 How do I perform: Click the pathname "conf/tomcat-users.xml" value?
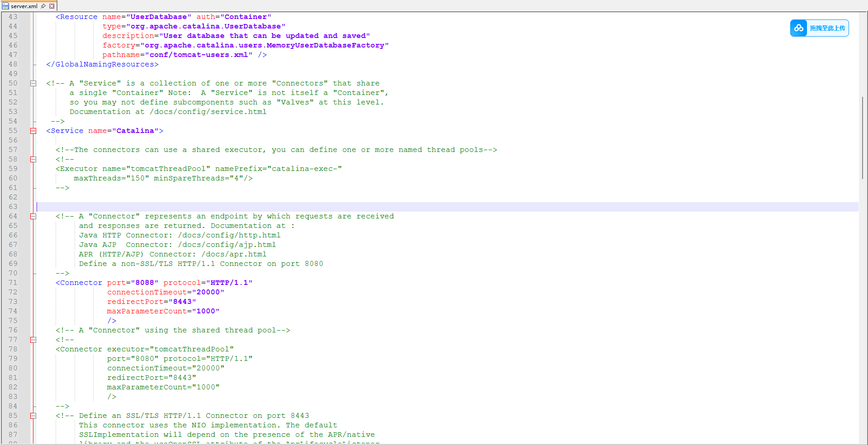point(199,55)
